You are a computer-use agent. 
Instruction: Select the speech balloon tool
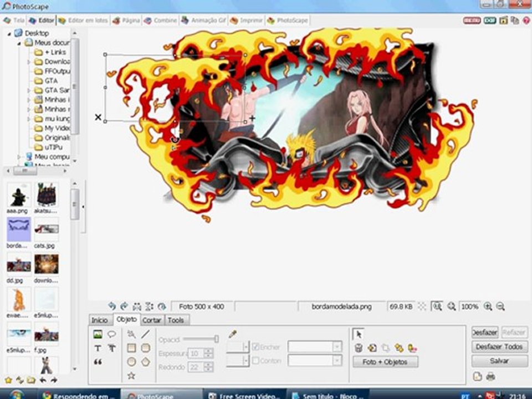tap(111, 335)
